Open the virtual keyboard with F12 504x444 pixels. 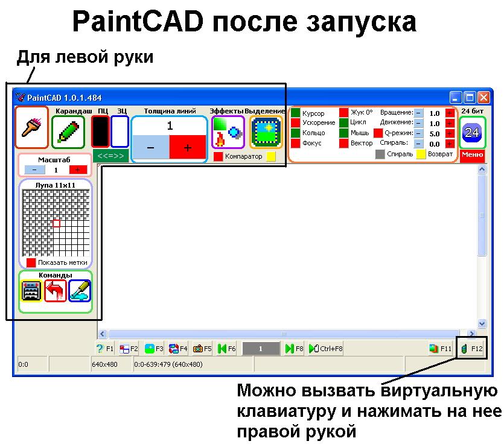pos(471,349)
